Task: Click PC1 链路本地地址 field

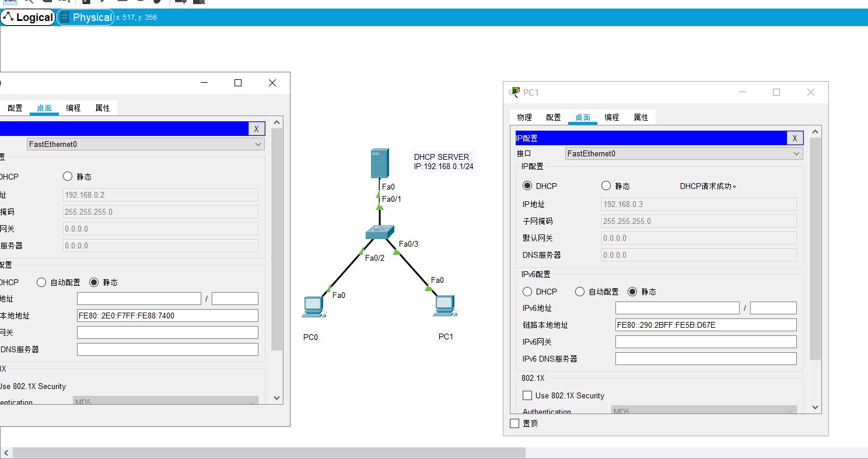Action: [706, 325]
